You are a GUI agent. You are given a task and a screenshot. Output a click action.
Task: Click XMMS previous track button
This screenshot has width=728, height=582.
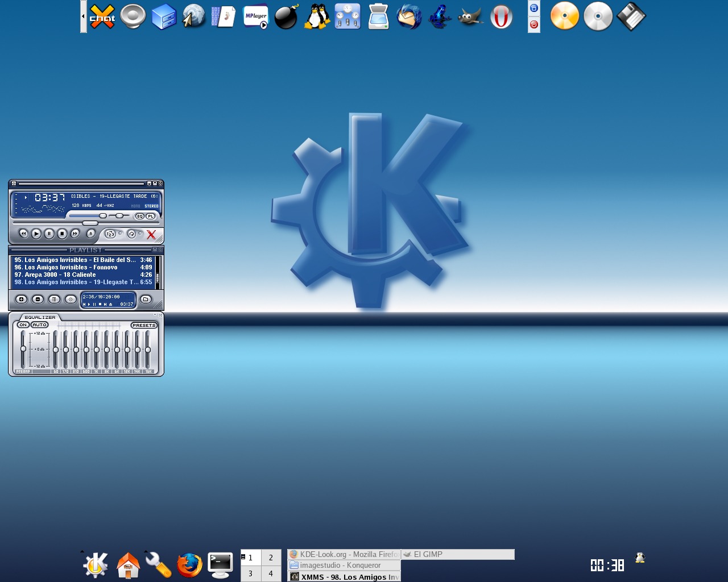[x=23, y=234]
